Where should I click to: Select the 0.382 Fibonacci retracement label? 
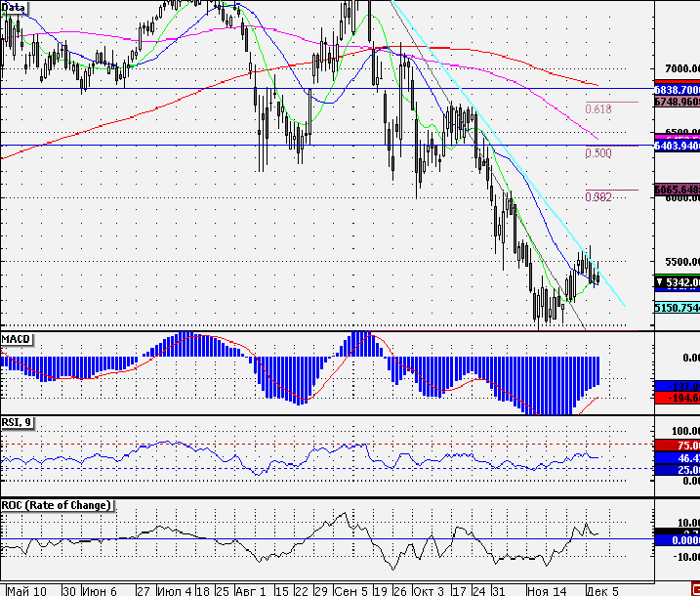point(598,197)
